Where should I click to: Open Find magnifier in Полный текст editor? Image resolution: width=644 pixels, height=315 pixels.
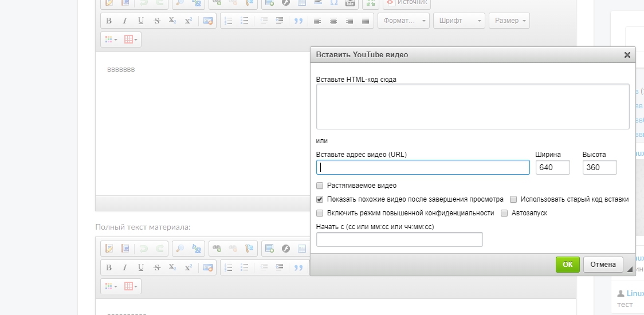click(180, 249)
